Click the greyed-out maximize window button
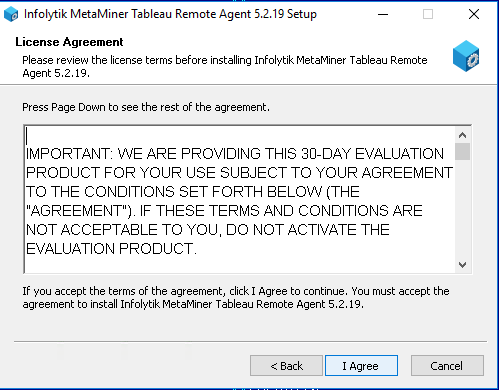Screen dimensions: 499x390 [x=428, y=14]
